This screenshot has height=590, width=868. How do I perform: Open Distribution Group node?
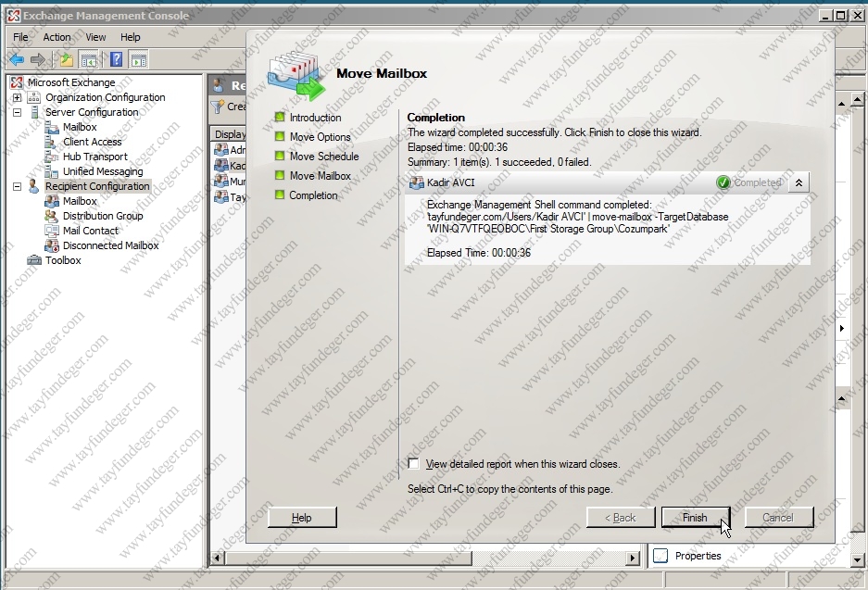(103, 216)
